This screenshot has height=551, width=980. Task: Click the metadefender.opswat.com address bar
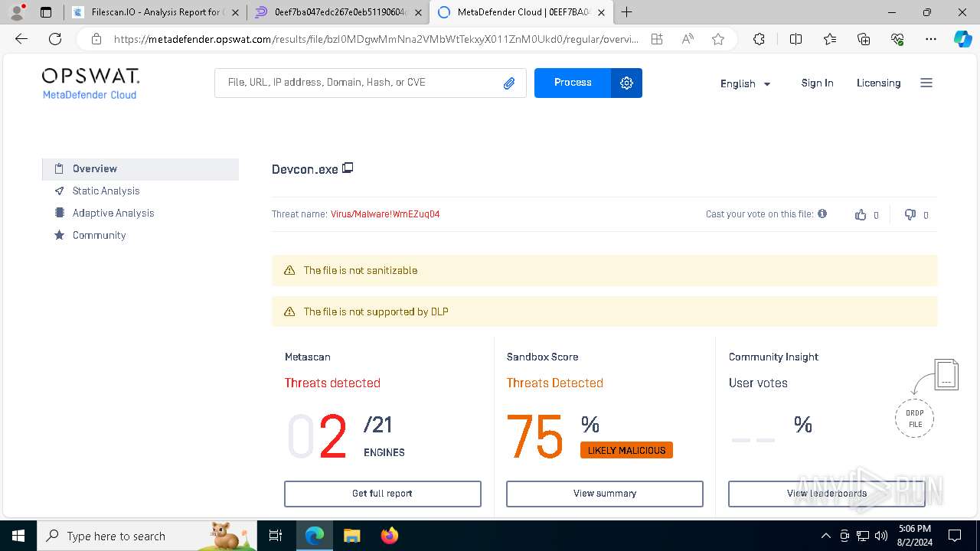375,39
